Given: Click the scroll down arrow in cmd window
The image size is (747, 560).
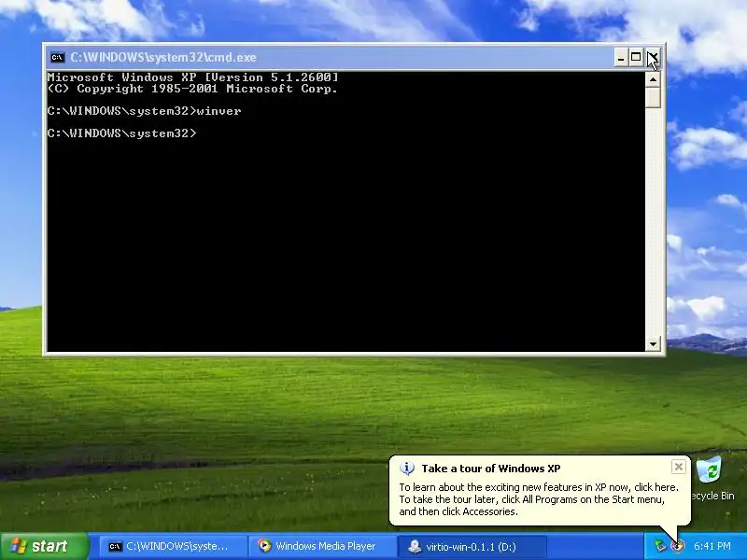Looking at the screenshot, I should click(x=653, y=343).
